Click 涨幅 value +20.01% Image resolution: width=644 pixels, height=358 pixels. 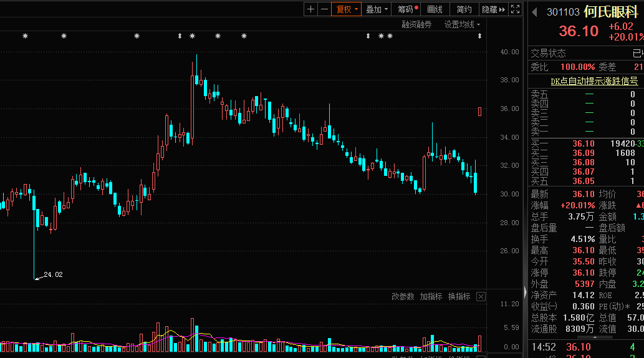pyautogui.click(x=577, y=206)
